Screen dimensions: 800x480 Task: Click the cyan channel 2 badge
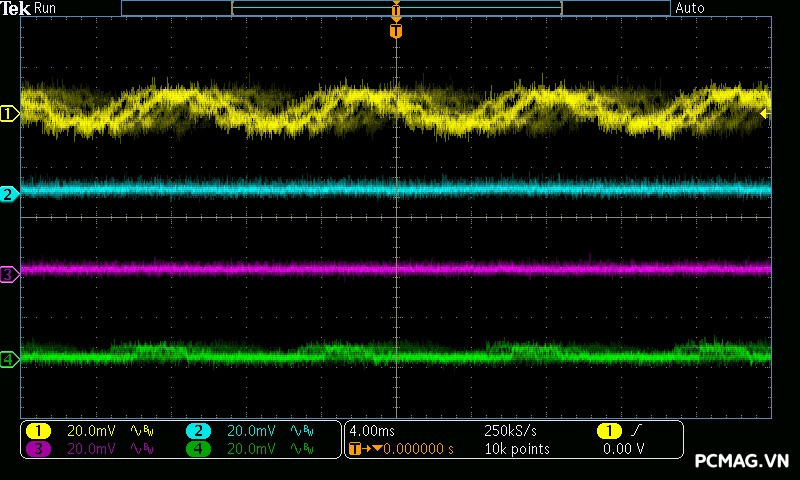coord(199,430)
